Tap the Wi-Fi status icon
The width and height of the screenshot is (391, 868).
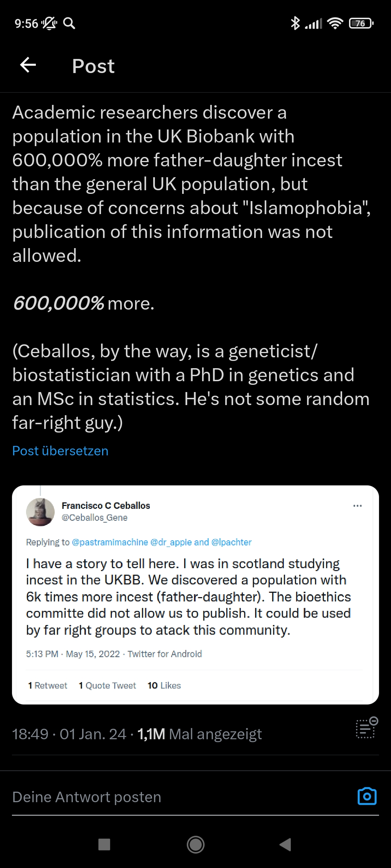click(x=335, y=24)
